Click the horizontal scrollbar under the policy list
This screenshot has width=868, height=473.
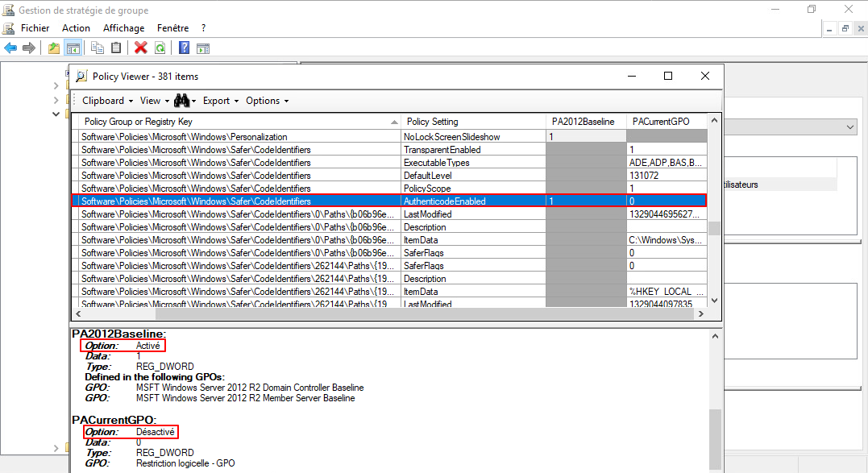pyautogui.click(x=387, y=314)
